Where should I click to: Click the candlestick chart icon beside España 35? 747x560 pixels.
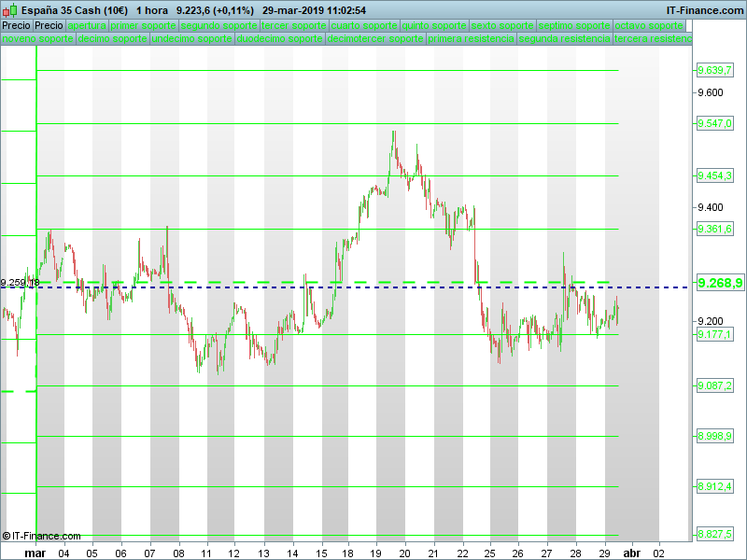(9, 10)
